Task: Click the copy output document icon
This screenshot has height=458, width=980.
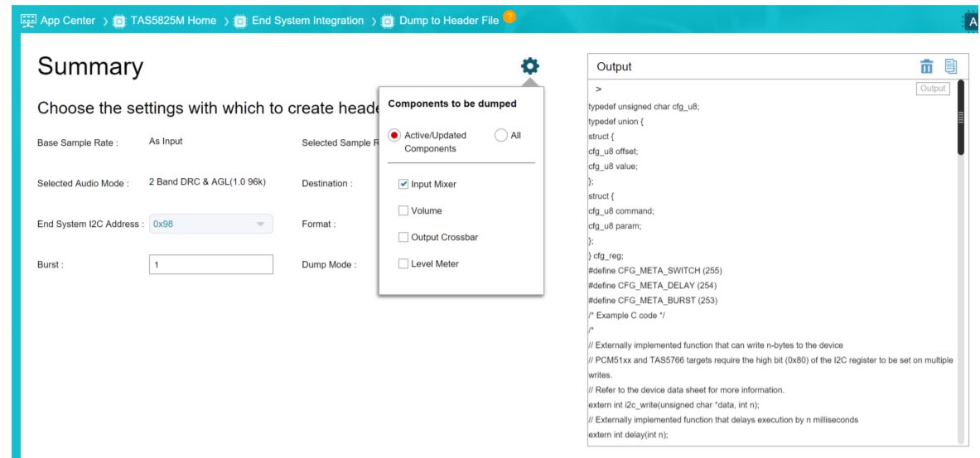Action: click(951, 65)
